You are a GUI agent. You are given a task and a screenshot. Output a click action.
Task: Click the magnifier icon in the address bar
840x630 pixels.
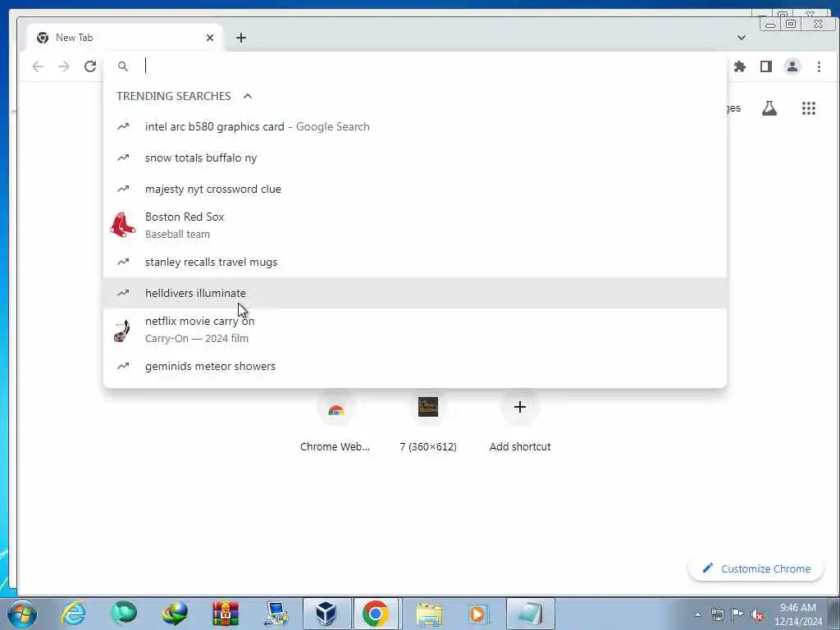coord(123,66)
